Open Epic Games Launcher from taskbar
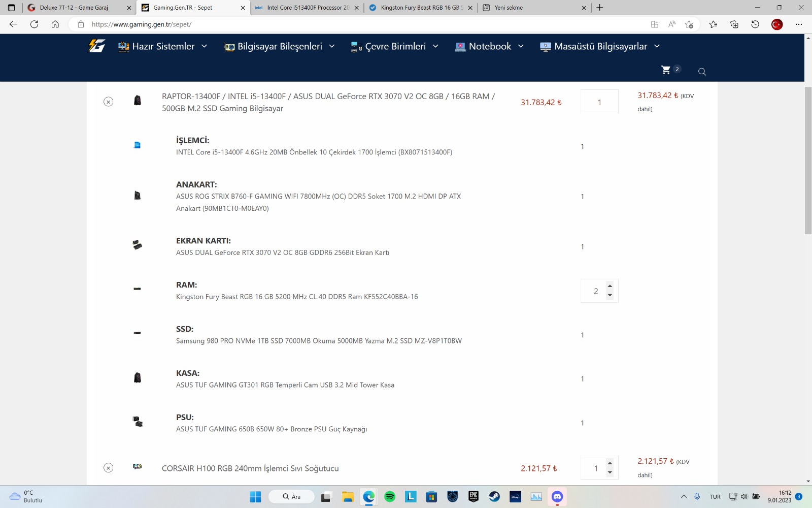The height and width of the screenshot is (508, 812). 473,496
